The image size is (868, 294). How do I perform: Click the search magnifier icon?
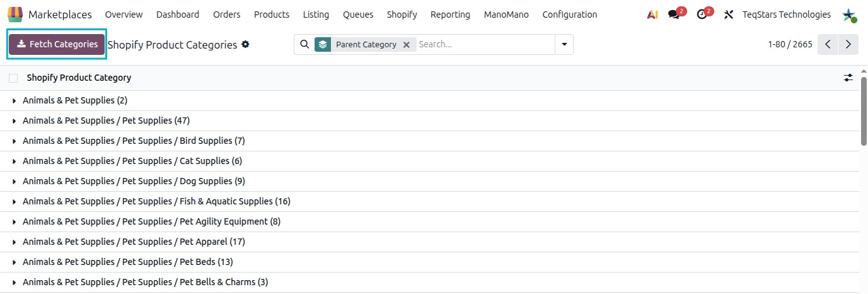click(304, 44)
